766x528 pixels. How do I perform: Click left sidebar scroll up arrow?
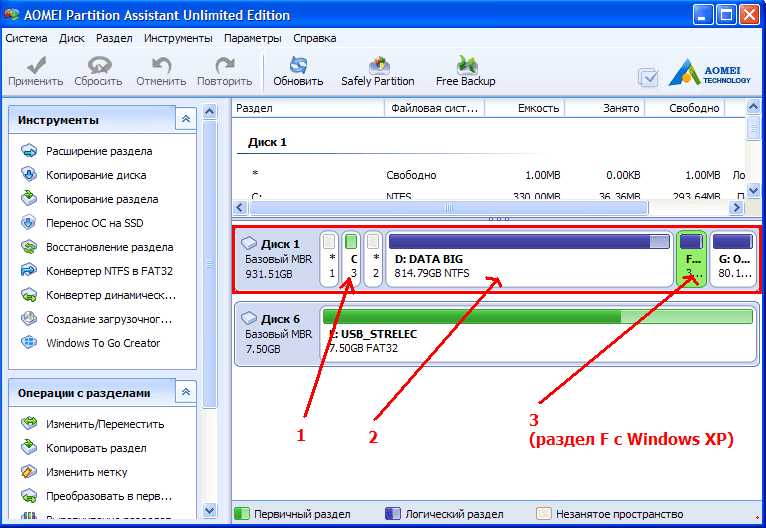tap(210, 112)
